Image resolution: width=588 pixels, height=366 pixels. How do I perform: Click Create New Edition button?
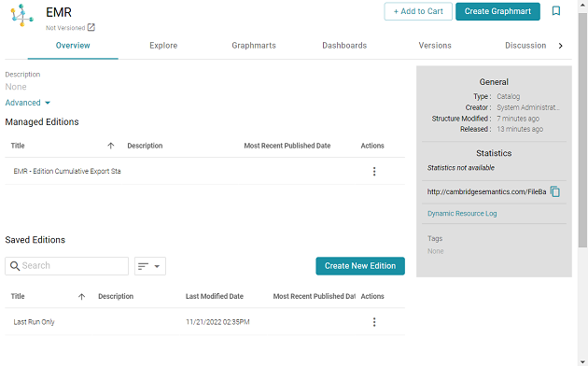pyautogui.click(x=360, y=266)
